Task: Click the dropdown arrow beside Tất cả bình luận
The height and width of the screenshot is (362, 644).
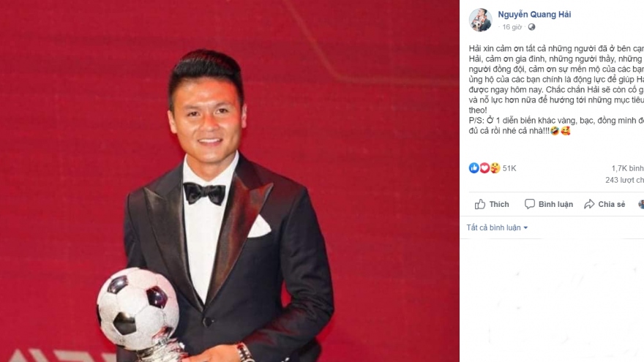Action: pyautogui.click(x=525, y=227)
